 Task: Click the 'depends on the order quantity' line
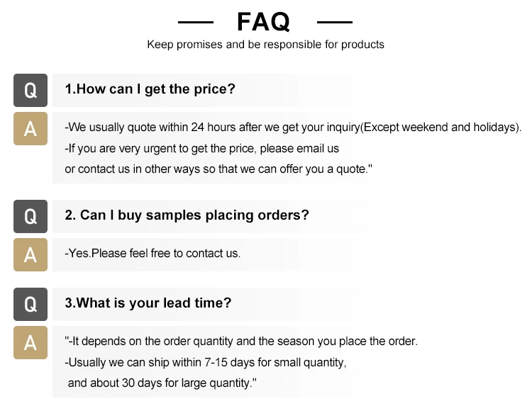(240, 342)
